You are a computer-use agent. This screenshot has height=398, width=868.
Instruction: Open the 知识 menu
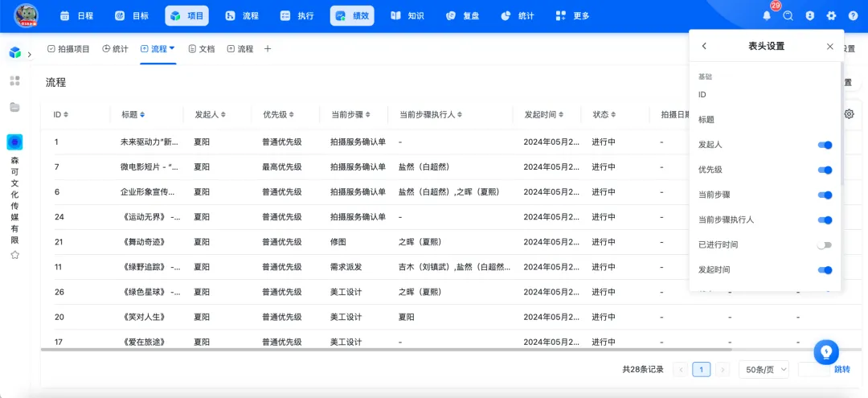point(407,15)
